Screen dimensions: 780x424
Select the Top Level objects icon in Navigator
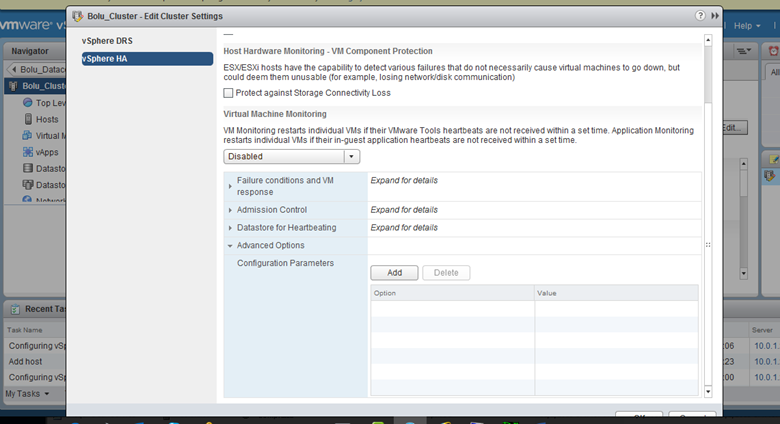pyautogui.click(x=28, y=103)
